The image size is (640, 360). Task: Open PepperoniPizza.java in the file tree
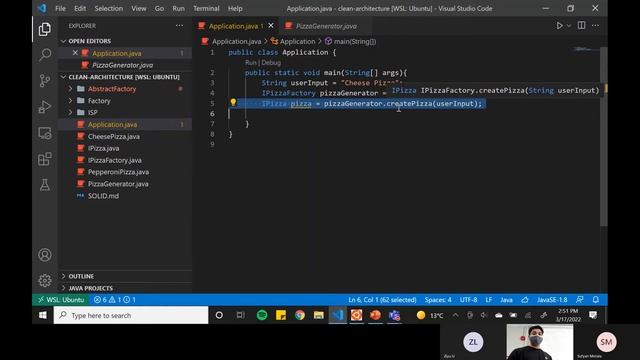[125, 172]
